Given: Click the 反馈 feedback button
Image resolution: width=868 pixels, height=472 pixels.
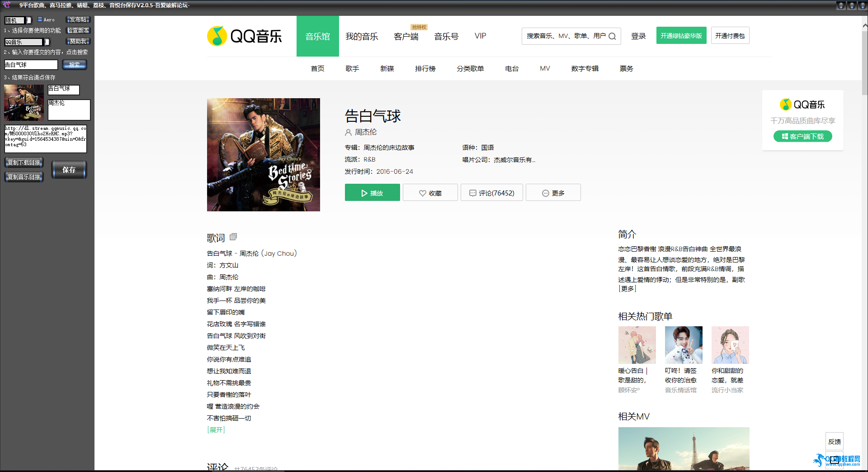Looking at the screenshot, I should [x=835, y=442].
